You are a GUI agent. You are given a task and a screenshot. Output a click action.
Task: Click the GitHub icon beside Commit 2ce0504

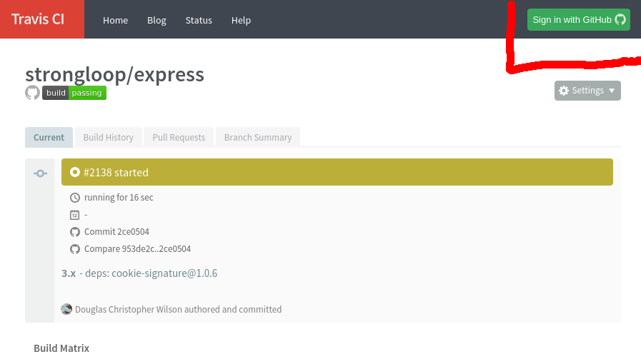click(75, 232)
